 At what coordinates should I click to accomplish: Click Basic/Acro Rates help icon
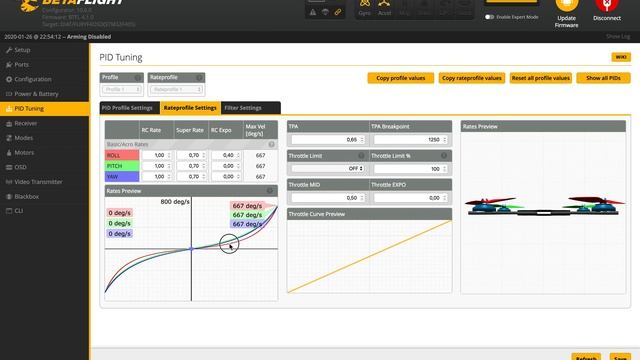click(271, 144)
